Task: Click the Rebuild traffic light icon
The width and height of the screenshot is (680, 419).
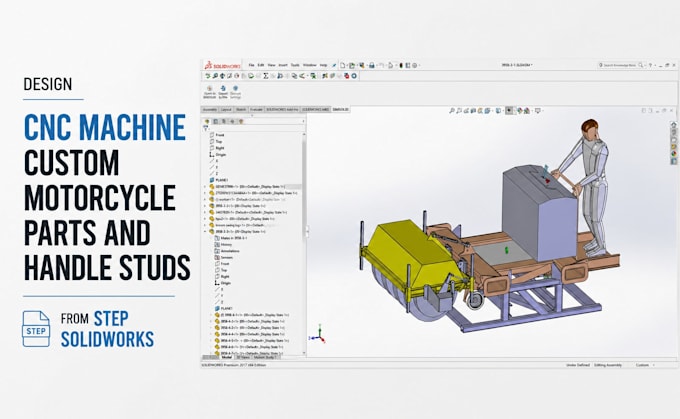Action: click(401, 65)
